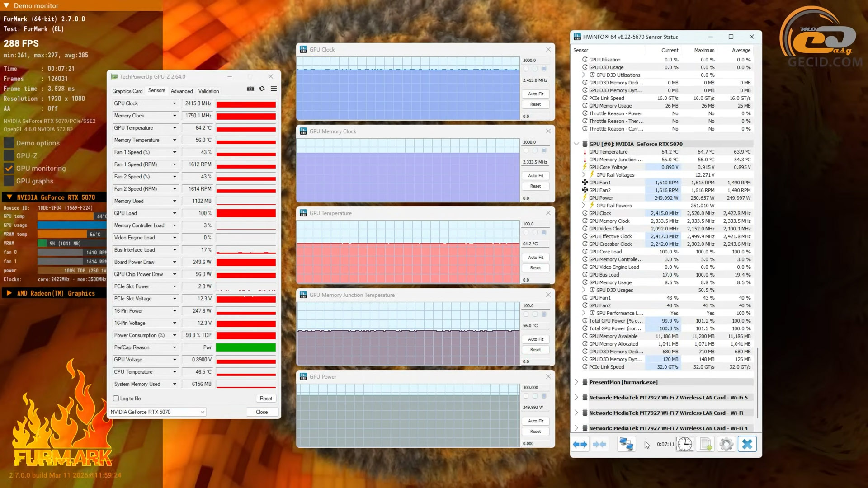Click PerfCap Reason green bar in GPU-Z

pos(246,347)
